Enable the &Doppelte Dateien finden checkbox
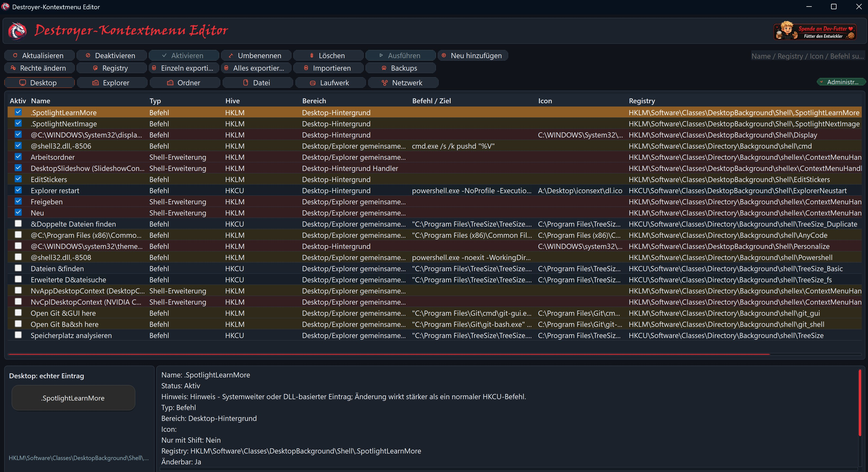This screenshot has height=472, width=868. [18, 223]
